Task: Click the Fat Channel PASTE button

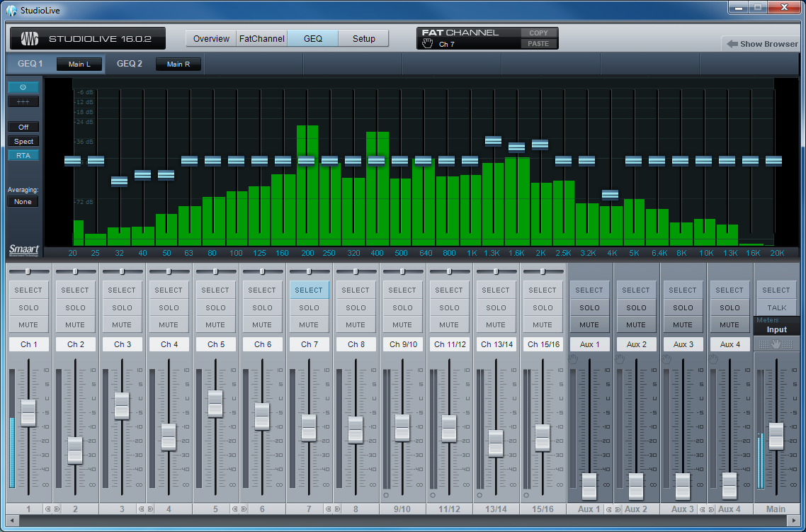Action: tap(538, 44)
